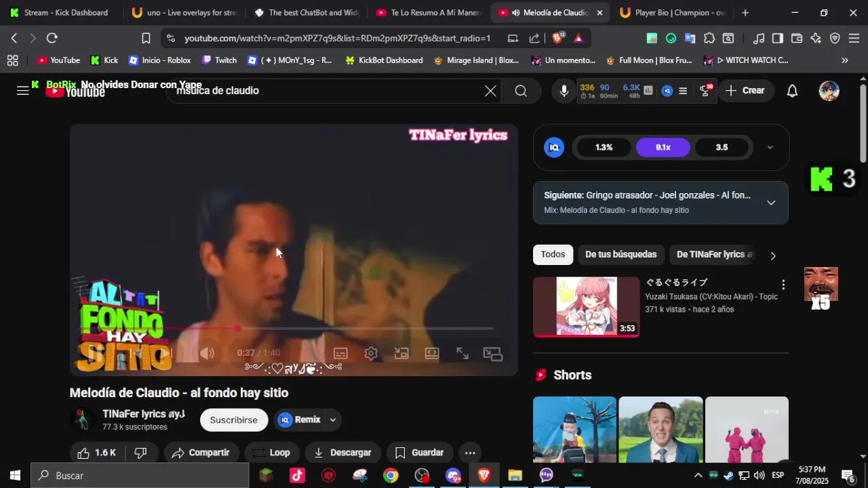Clear the YouTube search text with the X
Viewport: 868px width, 488px height.
490,91
